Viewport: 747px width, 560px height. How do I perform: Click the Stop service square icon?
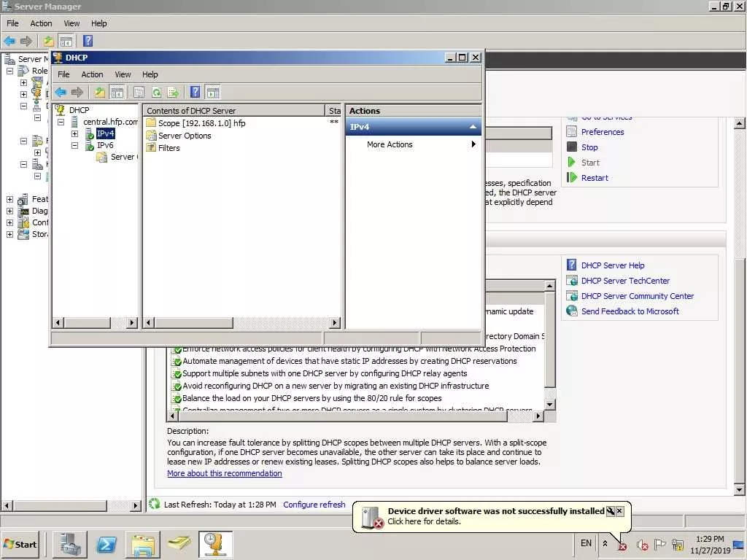tap(572, 147)
